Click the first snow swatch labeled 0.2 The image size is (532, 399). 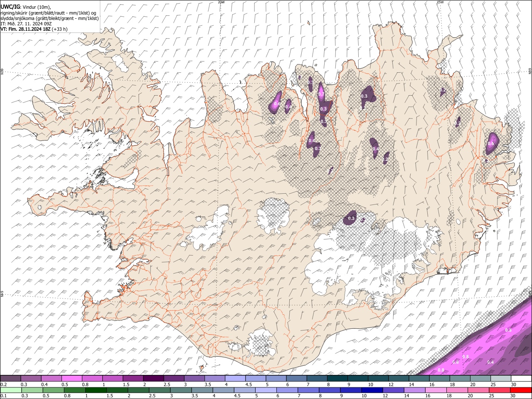pyautogui.click(x=10, y=379)
